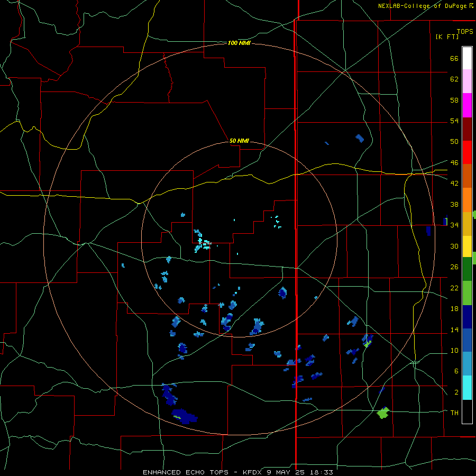Screen dimensions: 476x476
Task: Click the 50 NMI range ring label
Action: (x=239, y=141)
